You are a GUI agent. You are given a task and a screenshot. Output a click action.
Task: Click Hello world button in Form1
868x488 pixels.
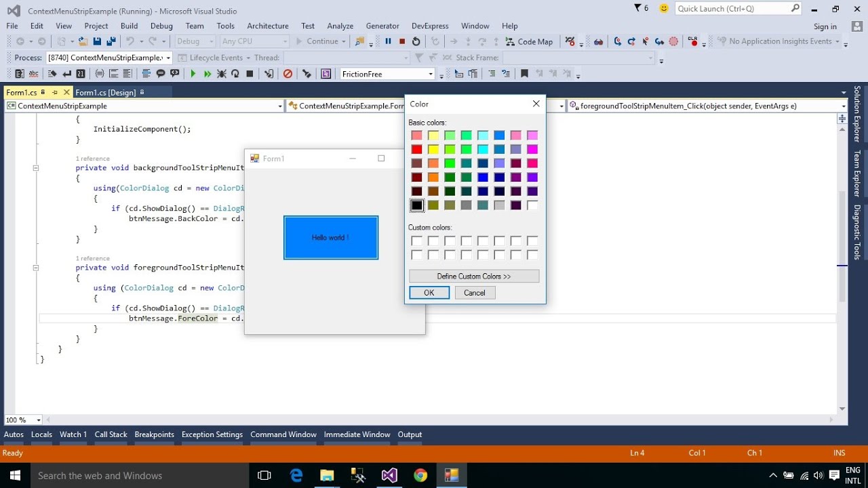click(331, 238)
